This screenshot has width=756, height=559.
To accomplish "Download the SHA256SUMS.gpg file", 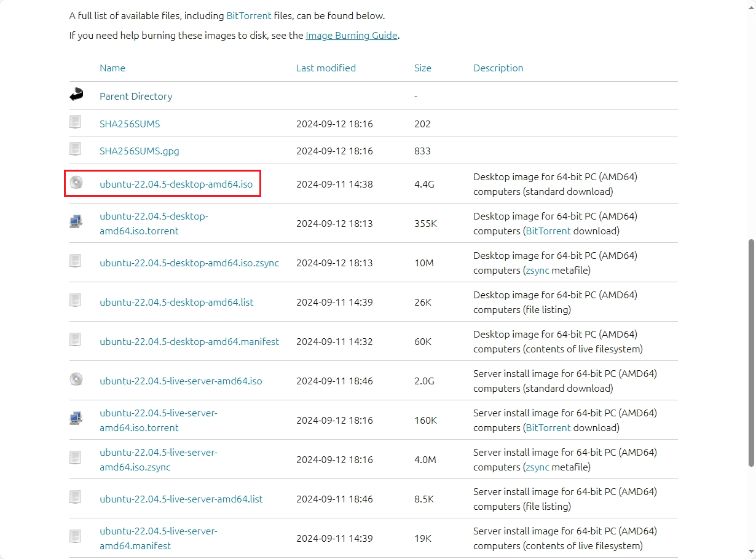I will 140,151.
